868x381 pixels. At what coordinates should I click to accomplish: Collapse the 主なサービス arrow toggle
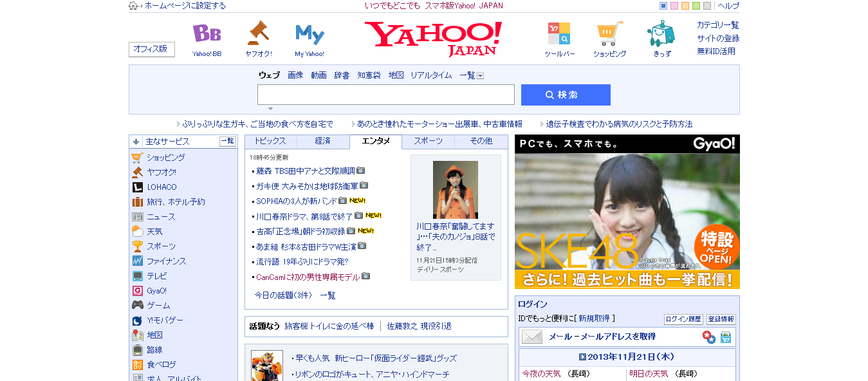136,142
